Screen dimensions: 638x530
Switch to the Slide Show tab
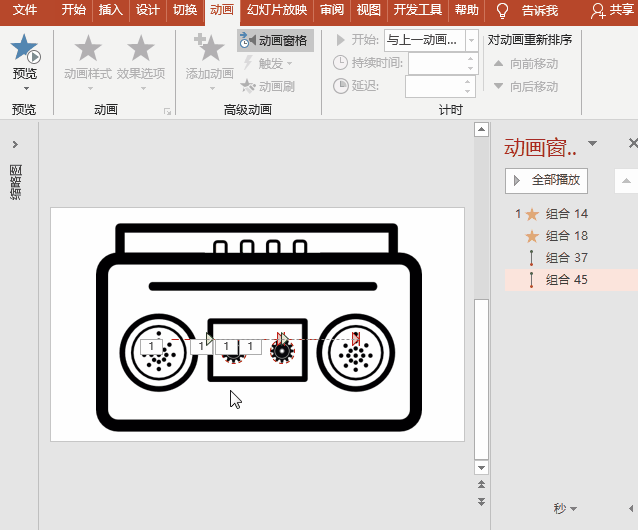(277, 10)
